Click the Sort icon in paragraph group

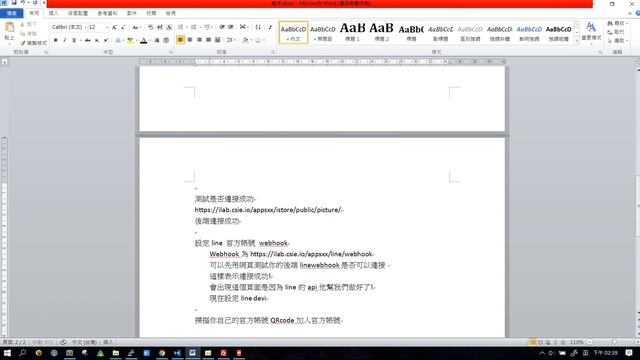click(258, 27)
